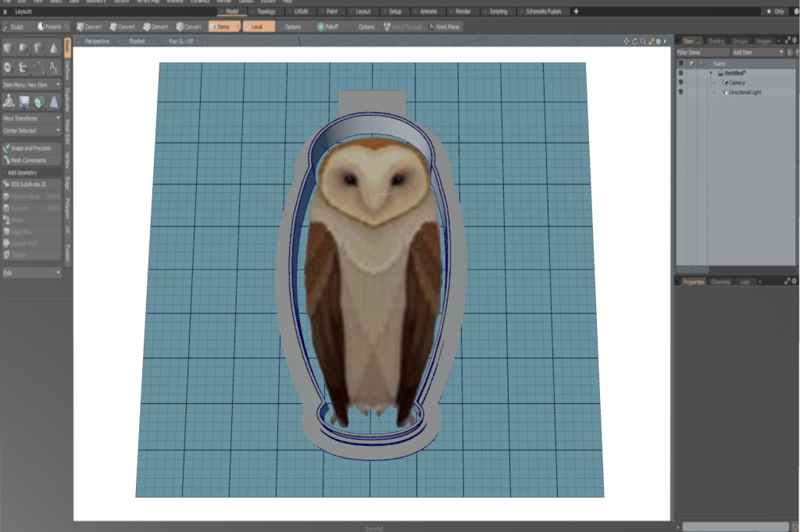Click the bottom command input field
Viewport: 800px width, 532px height.
click(x=735, y=527)
